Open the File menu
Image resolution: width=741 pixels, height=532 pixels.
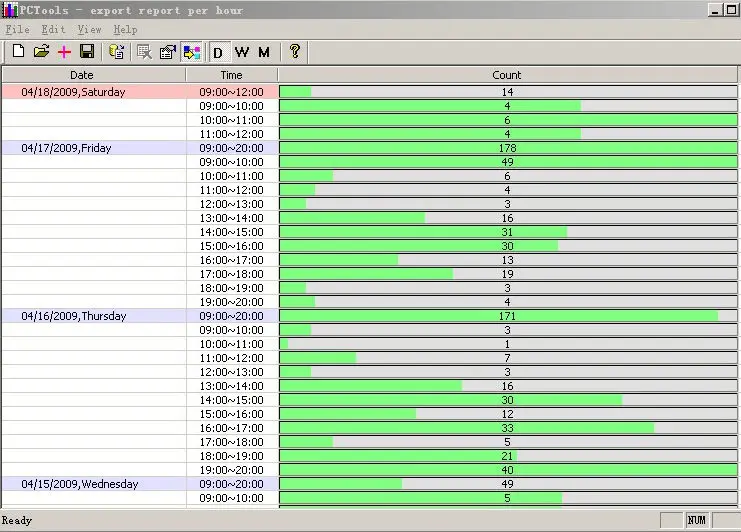(17, 29)
